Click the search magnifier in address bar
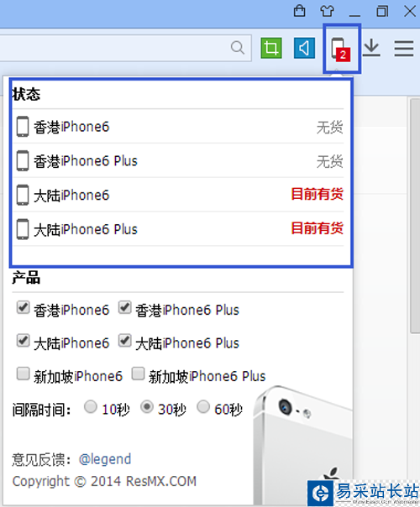Image resolution: width=420 pixels, height=507 pixels. [238, 48]
